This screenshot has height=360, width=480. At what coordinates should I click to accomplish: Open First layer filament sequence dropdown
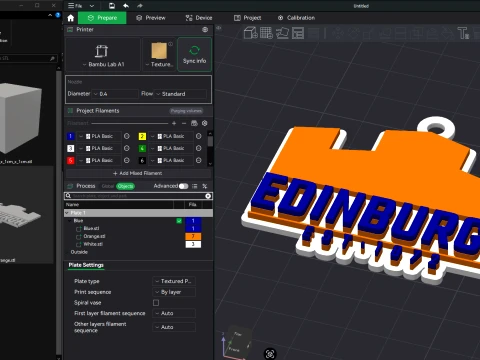click(174, 313)
